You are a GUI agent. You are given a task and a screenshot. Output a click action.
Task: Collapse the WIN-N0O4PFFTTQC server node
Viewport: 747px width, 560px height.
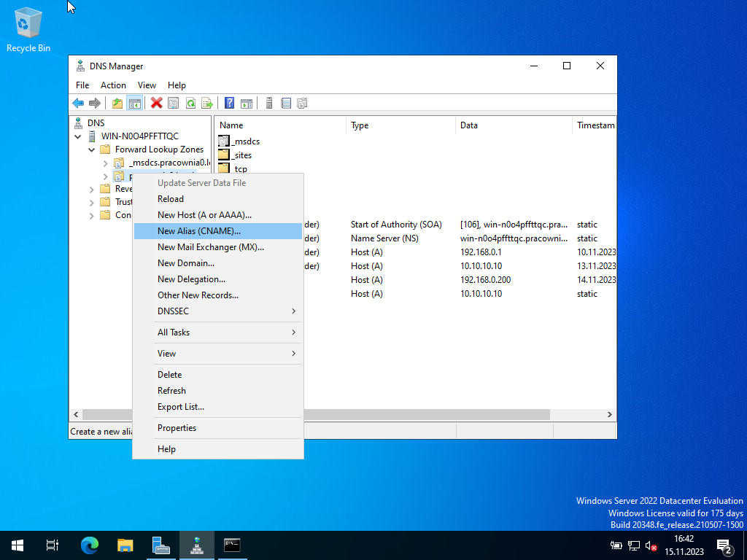coord(78,136)
